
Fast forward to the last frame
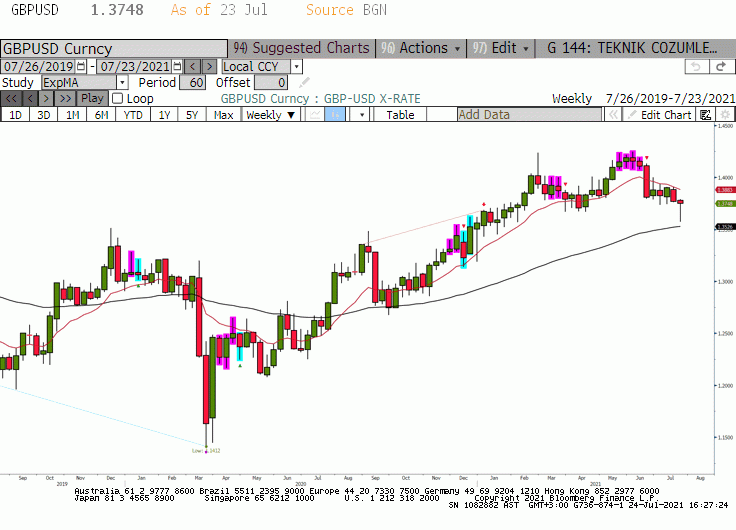tap(65, 99)
